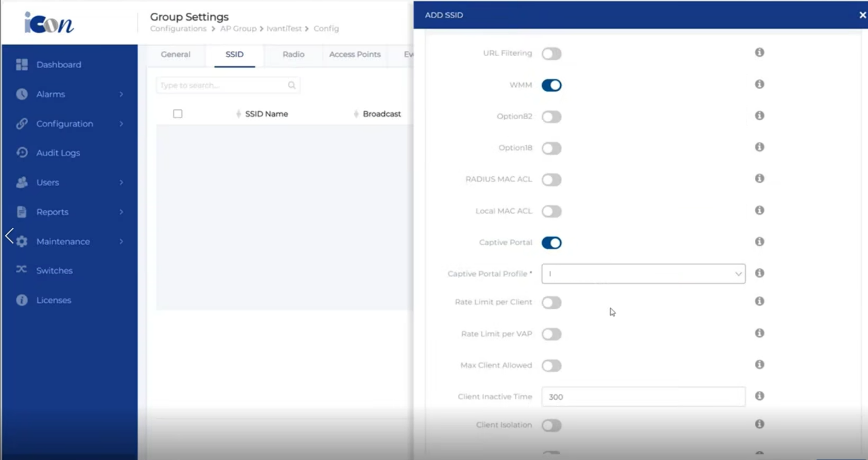Image resolution: width=868 pixels, height=460 pixels.
Task: Tick the select-all checkbox in SSID table
Action: pyautogui.click(x=178, y=114)
